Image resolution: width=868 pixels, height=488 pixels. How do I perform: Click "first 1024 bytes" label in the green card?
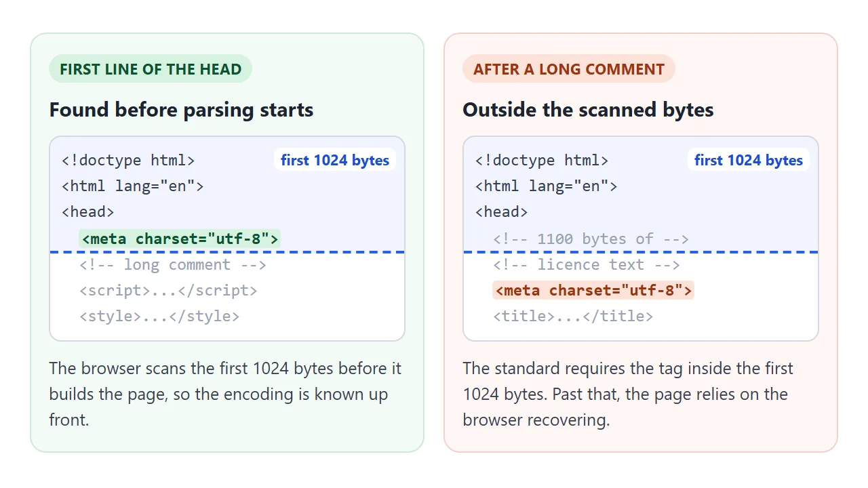(335, 161)
